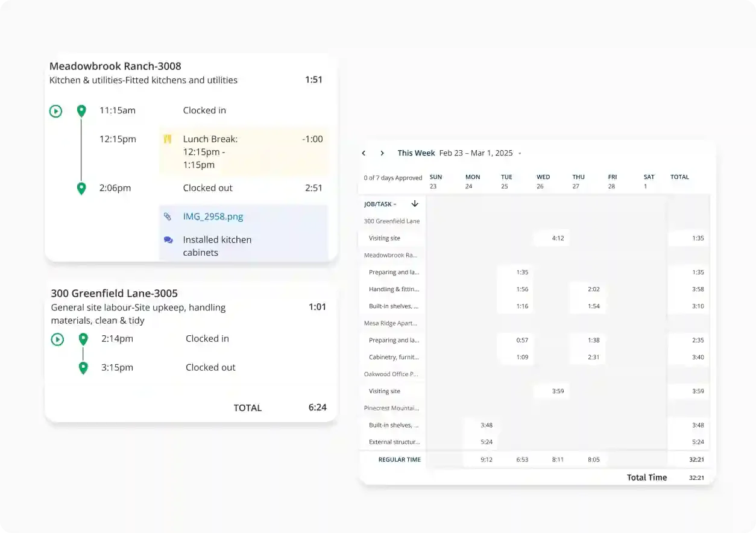756x533 pixels.
Task: Click the location pin at 2:14pm
Action: pos(83,339)
